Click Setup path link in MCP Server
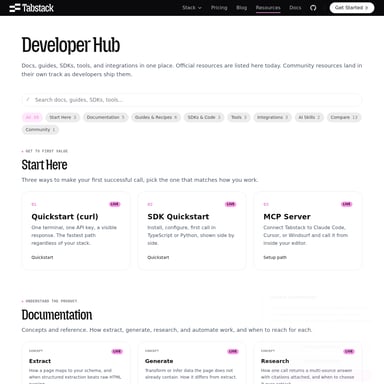384x384 pixels. [x=275, y=257]
